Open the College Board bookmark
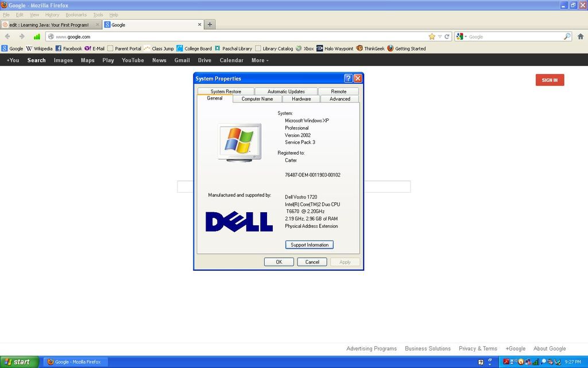588x368 pixels. tap(194, 48)
